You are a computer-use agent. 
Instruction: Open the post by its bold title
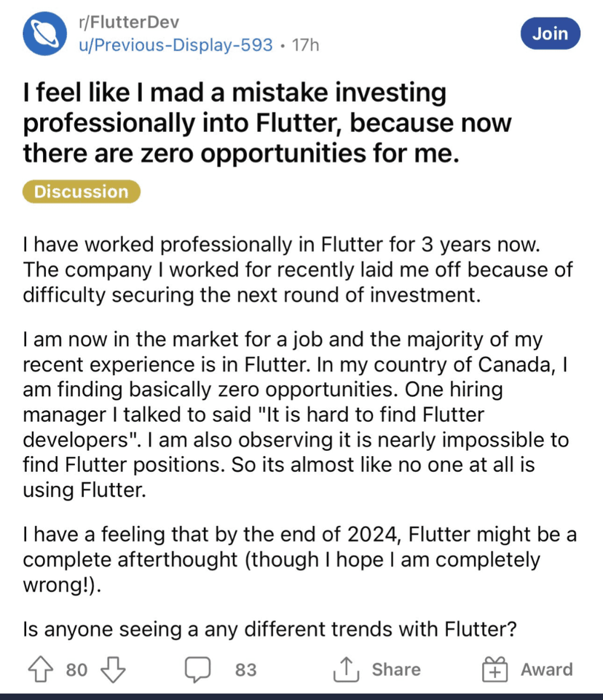267,122
